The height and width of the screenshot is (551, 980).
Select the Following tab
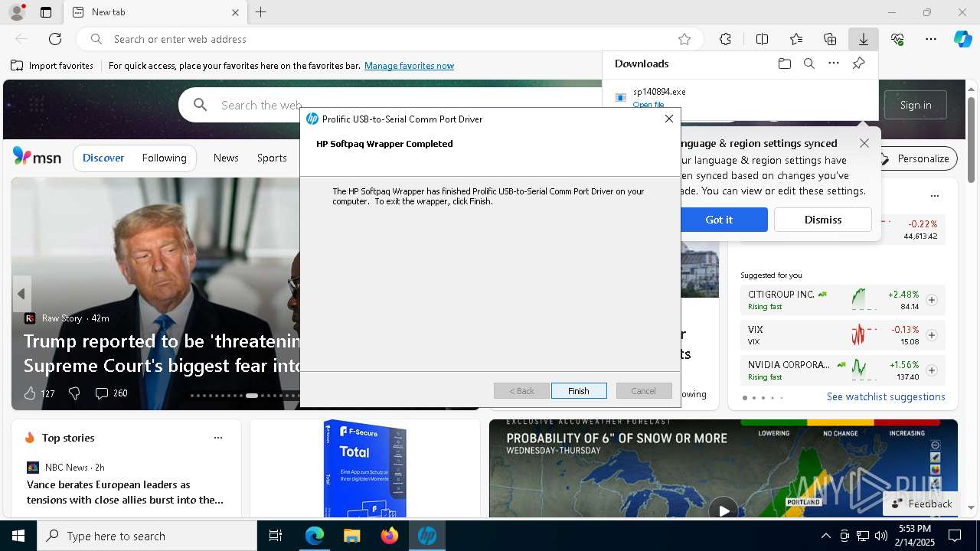[165, 158]
